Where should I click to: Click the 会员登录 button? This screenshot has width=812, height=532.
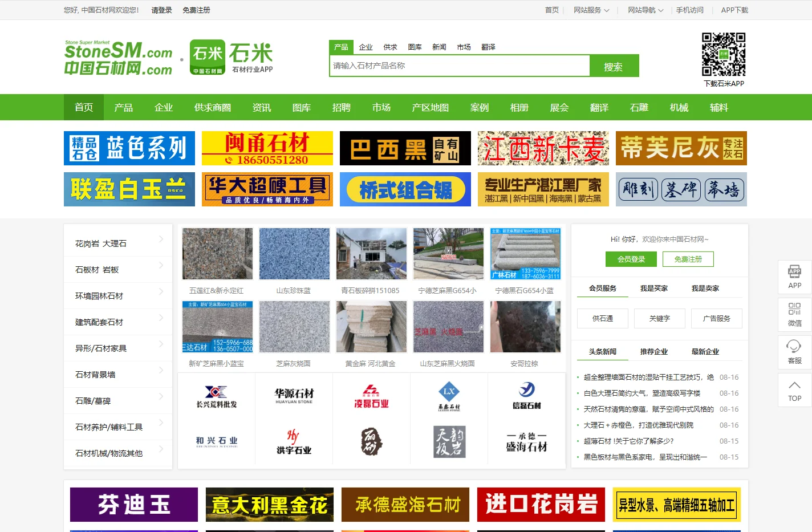point(631,259)
